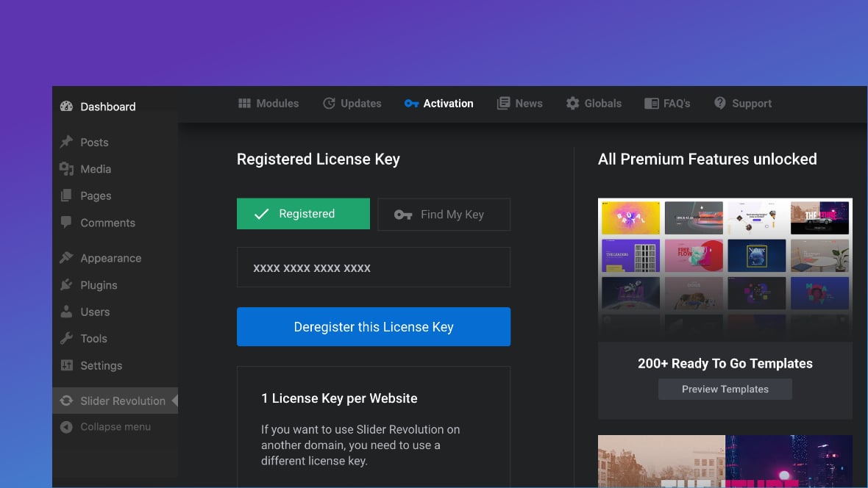This screenshot has height=488, width=868.
Task: Switch to the Updates tab
Action: 352,104
